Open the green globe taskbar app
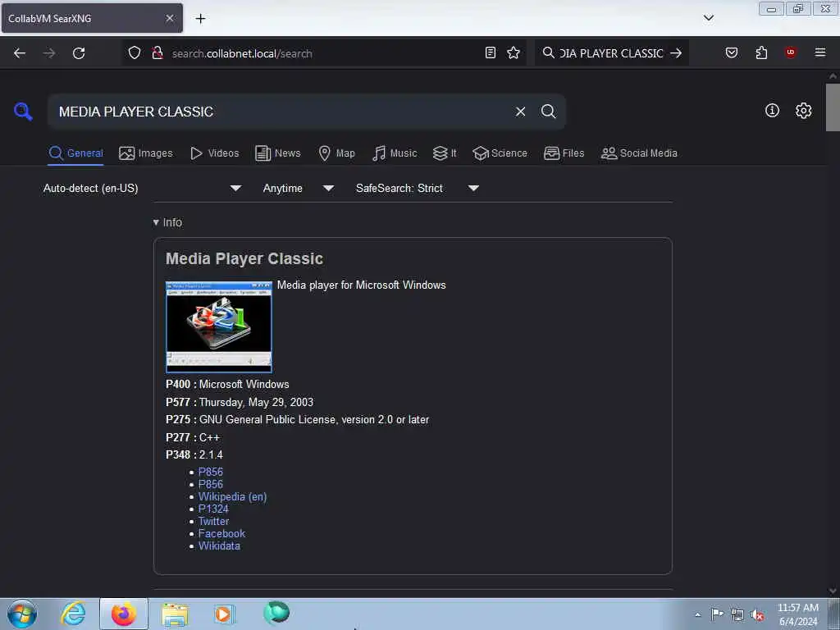 click(276, 613)
